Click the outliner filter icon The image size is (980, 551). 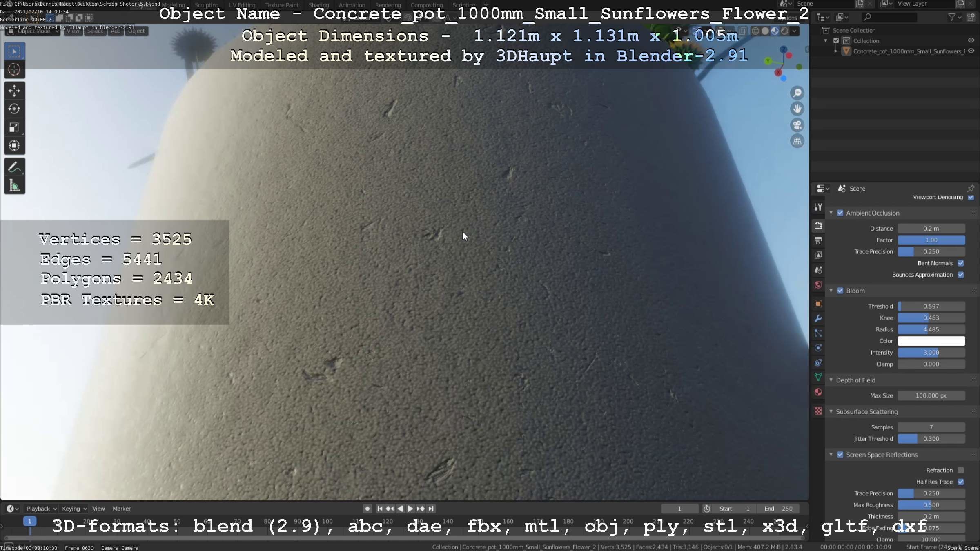point(952,17)
